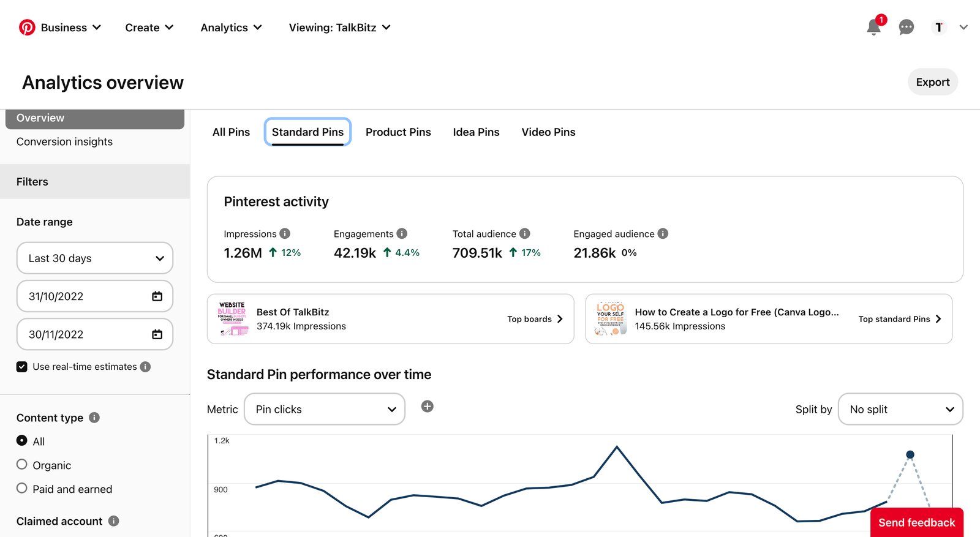Open the Pin clicks metric dropdown
980x537 pixels.
pyautogui.click(x=325, y=409)
